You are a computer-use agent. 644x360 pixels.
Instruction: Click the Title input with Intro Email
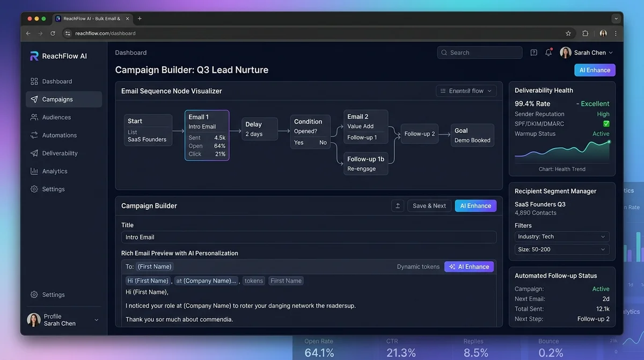point(309,237)
